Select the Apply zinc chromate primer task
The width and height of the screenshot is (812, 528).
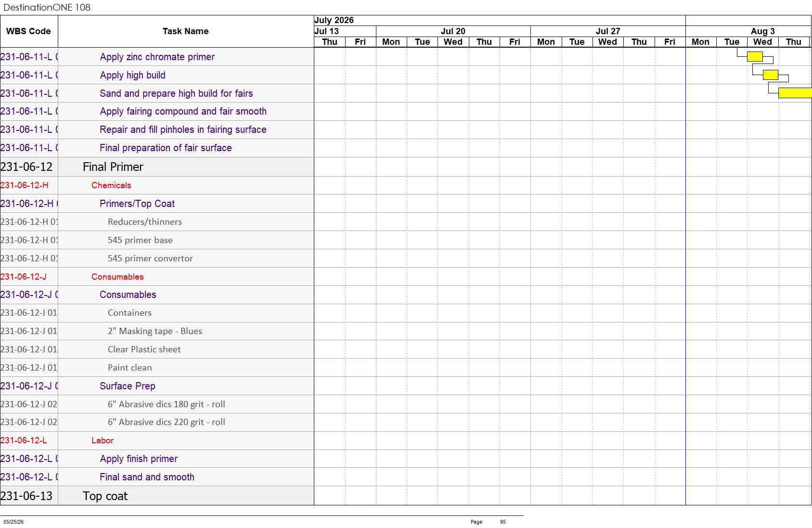[157, 57]
